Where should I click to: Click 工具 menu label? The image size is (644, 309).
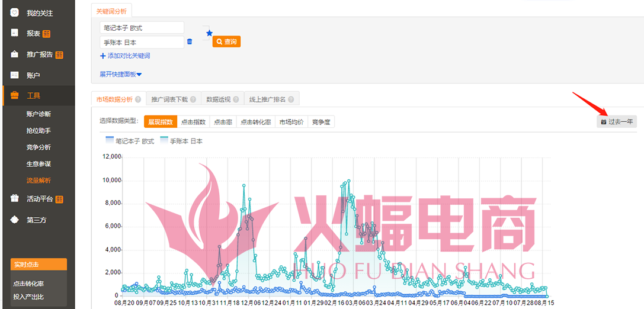coord(34,96)
